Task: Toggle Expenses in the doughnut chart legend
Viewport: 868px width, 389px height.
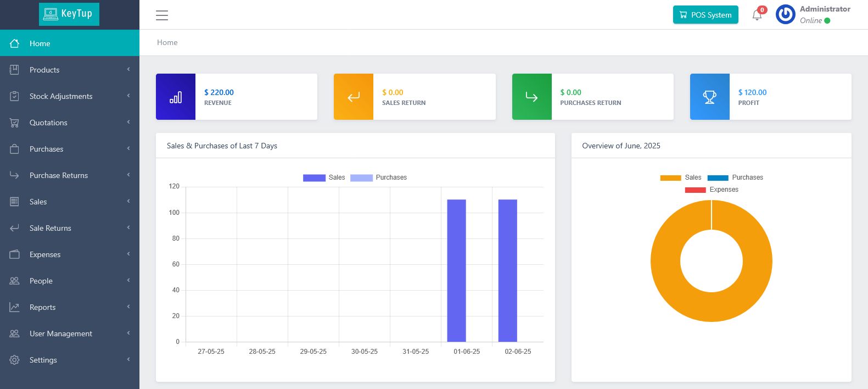Action: click(712, 190)
